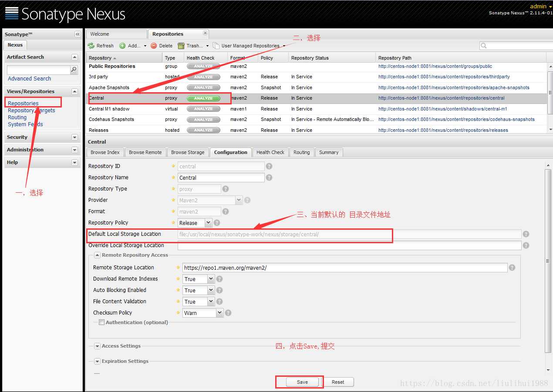Open the Health Check tab
Viewport: 553px width, 392px height.
(270, 152)
